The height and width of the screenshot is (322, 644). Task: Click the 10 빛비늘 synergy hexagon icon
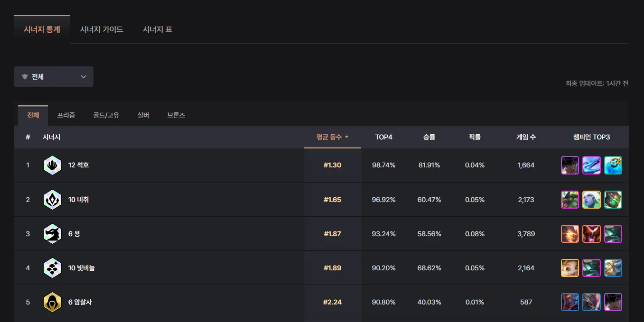pyautogui.click(x=52, y=268)
